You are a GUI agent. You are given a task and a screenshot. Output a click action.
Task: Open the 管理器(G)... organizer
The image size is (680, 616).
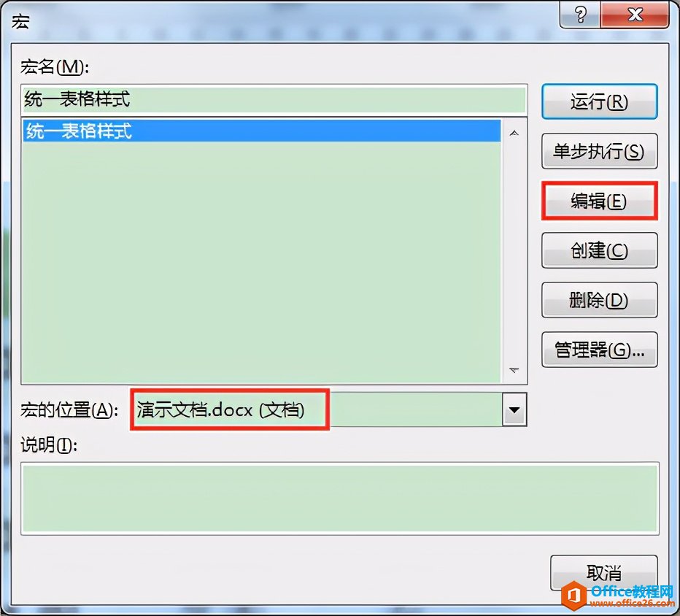coord(599,350)
